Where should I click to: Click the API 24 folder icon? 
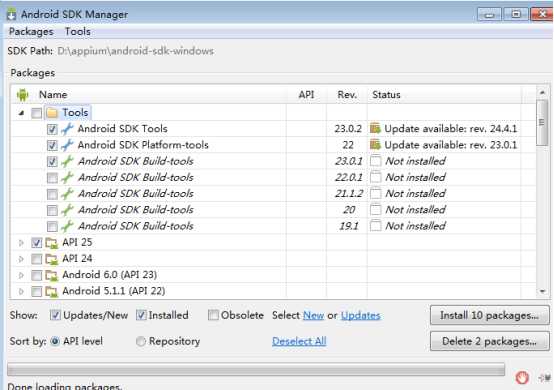[52, 259]
